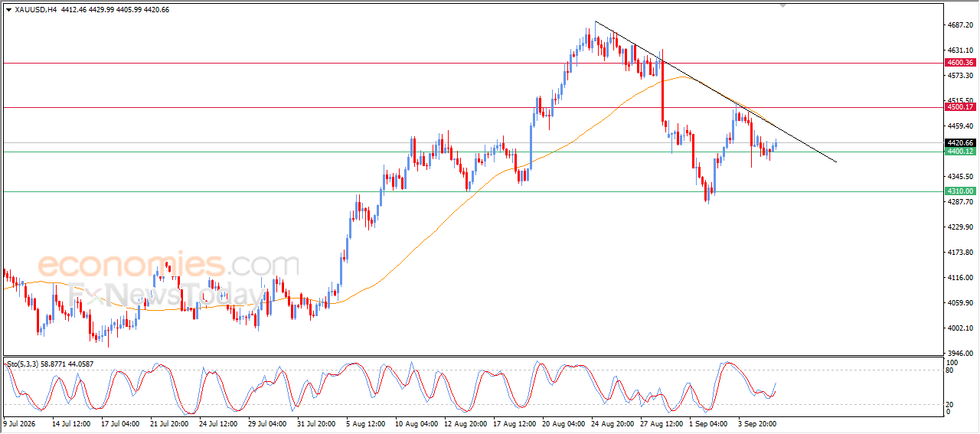This screenshot has width=980, height=434.
Task: Click the Sto(5,3,3) indicator label
Action: 22,364
